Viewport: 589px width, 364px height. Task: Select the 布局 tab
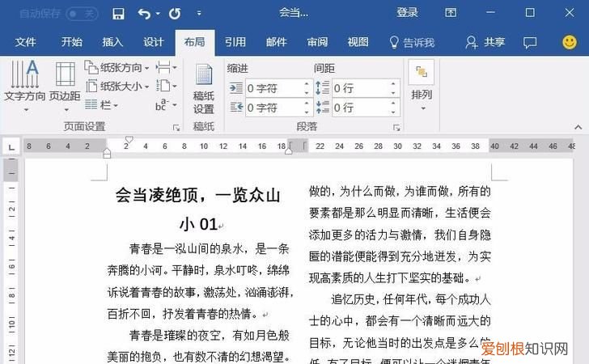pyautogui.click(x=194, y=42)
